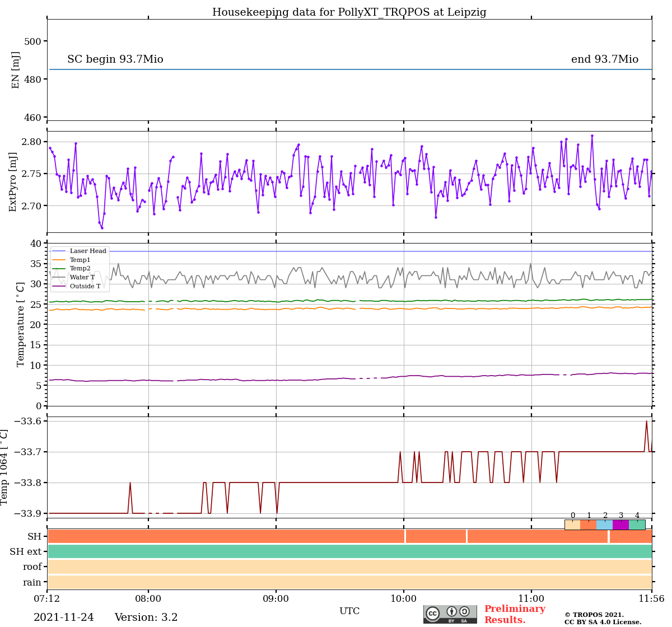Click the 11:00 time axis tick label
Viewport: 672px width, 627px height.
coord(531,599)
